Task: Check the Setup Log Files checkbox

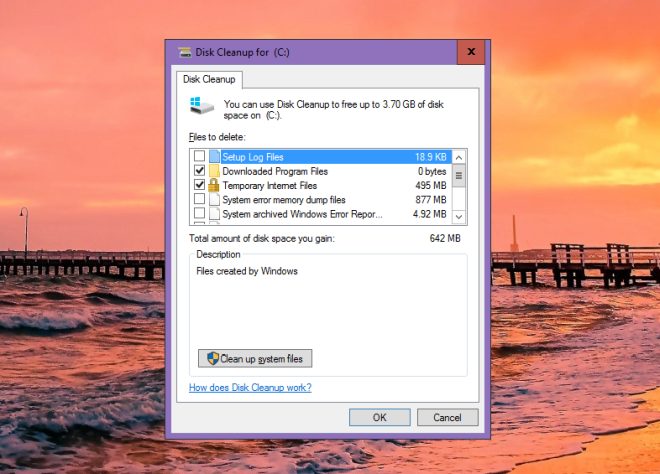Action: point(200,156)
